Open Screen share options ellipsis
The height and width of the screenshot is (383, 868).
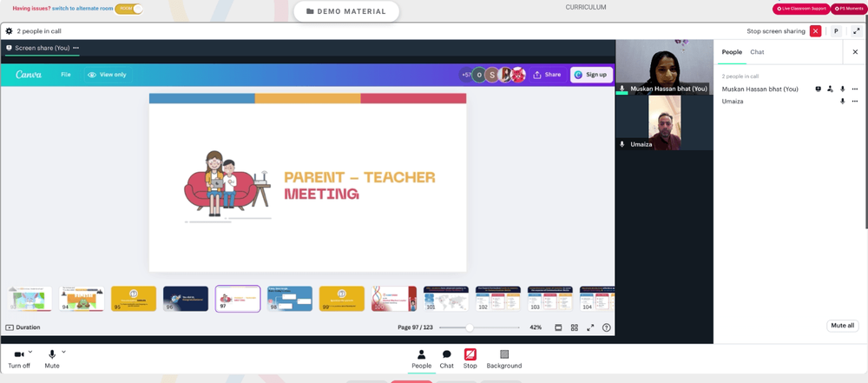tap(76, 48)
